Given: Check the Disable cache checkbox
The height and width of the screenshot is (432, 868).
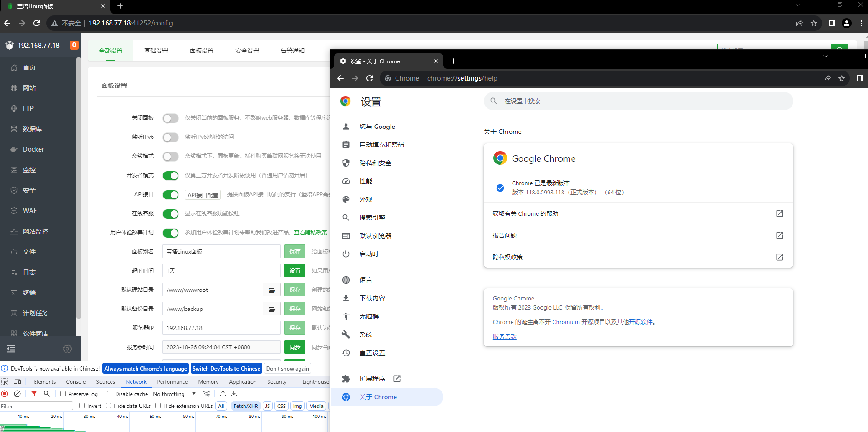Looking at the screenshot, I should point(110,394).
